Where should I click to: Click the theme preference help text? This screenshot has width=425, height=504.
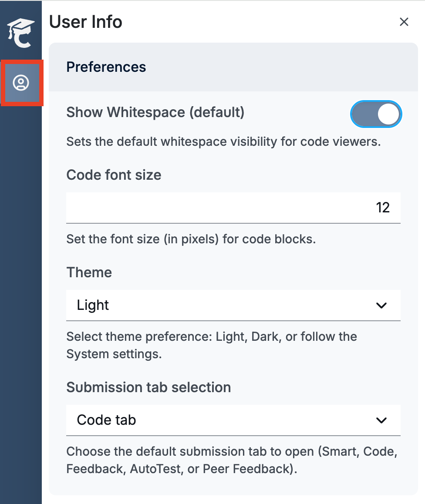click(x=212, y=345)
